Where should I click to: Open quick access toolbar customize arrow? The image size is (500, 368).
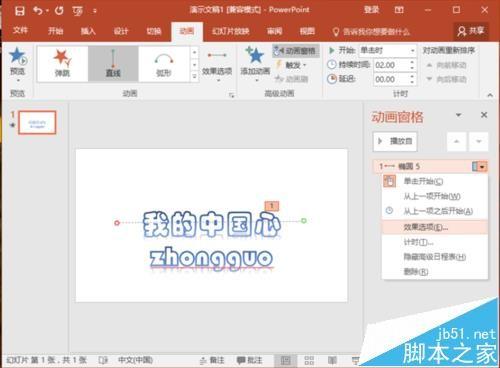(95, 11)
